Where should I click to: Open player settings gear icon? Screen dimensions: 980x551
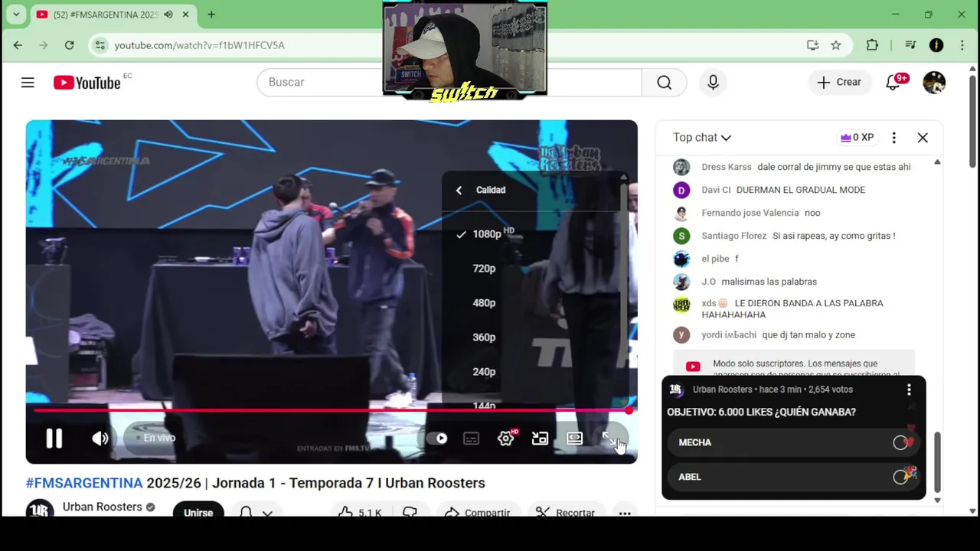[506, 439]
